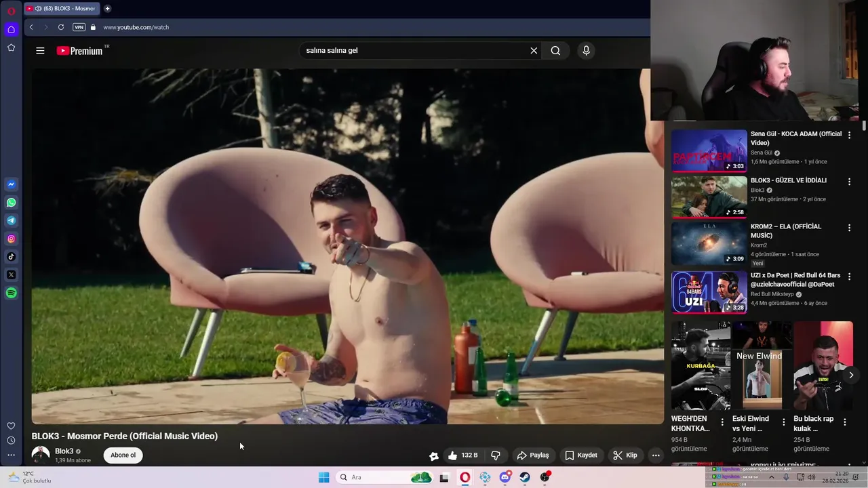Open the KROM2 – ELA video thumbnail

[x=709, y=243]
